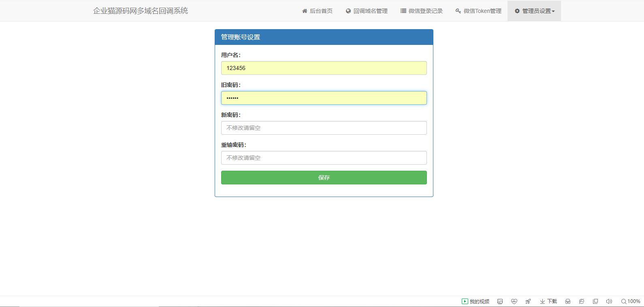Screen dimensions: 644x307
Task: Click the rocket speed-up icon
Action: (x=528, y=301)
